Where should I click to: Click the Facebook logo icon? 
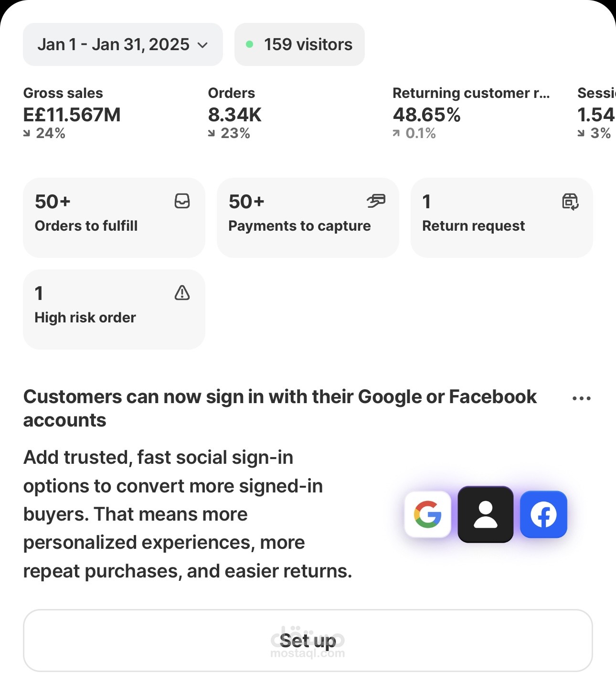pyautogui.click(x=543, y=514)
